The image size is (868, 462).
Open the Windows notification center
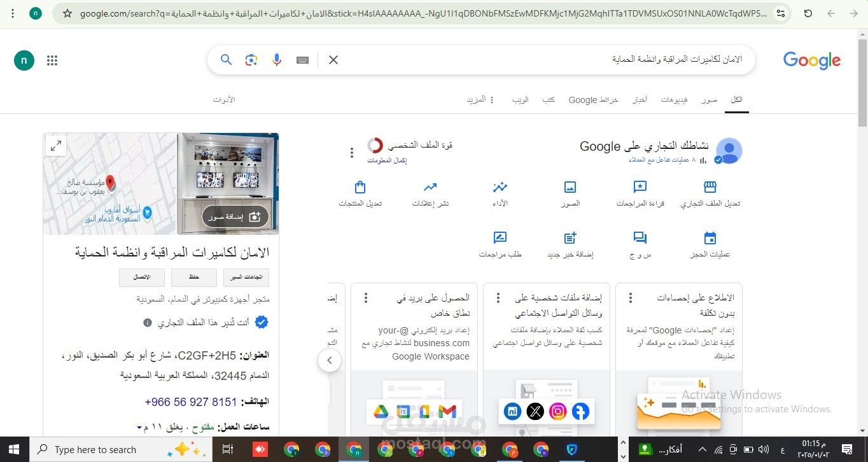[848, 449]
